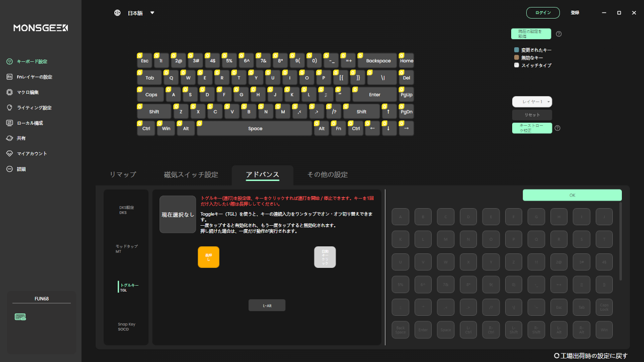Select the Snap Key SOCD mode
The width and height of the screenshot is (644, 362).
click(x=126, y=327)
